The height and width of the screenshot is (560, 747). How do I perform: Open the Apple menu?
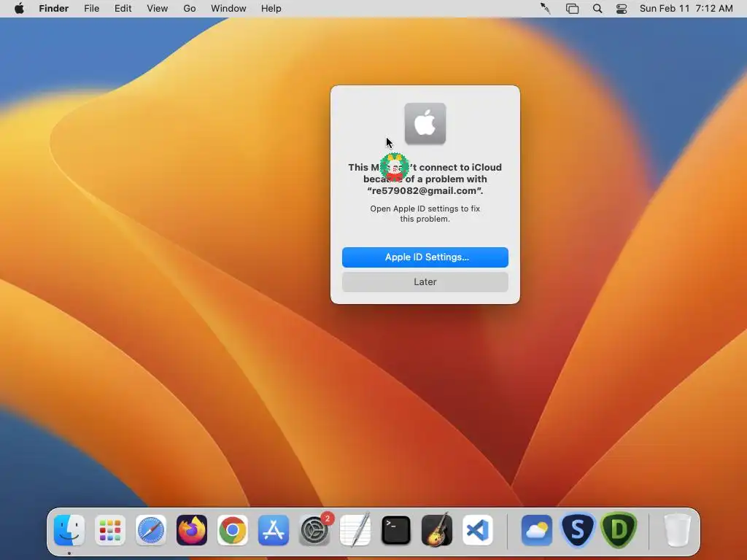tap(19, 9)
